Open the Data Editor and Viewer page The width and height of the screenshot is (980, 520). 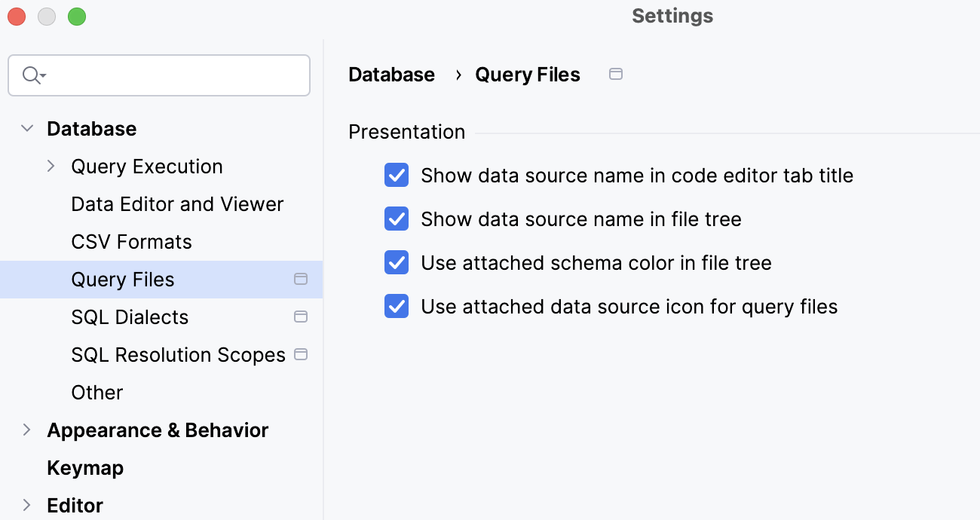(176, 203)
